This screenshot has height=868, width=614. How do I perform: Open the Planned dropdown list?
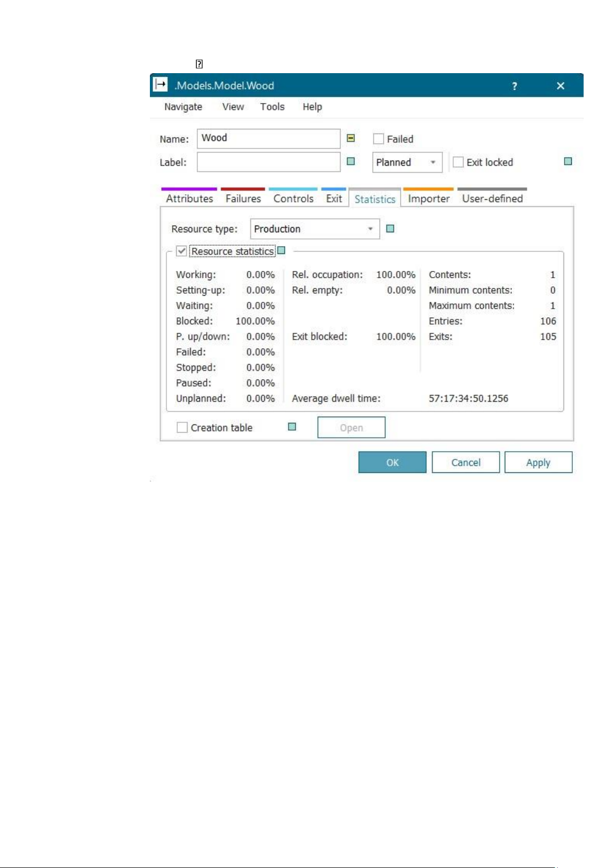pos(407,162)
